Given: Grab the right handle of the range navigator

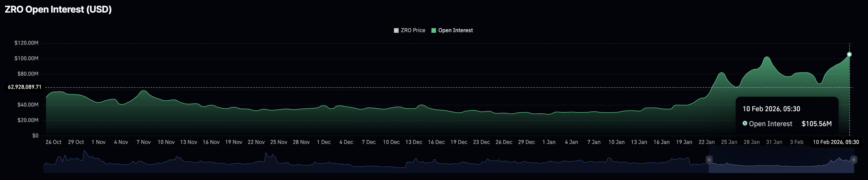Looking at the screenshot, I should click(854, 160).
